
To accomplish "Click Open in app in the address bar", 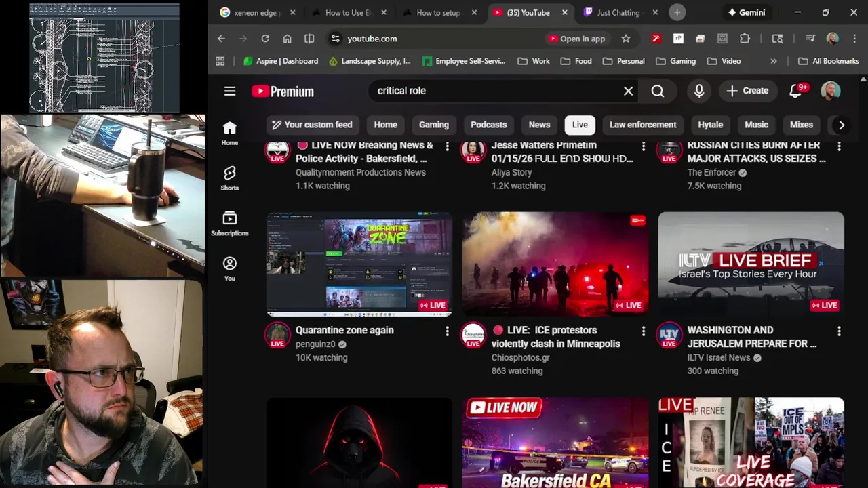I will [576, 39].
